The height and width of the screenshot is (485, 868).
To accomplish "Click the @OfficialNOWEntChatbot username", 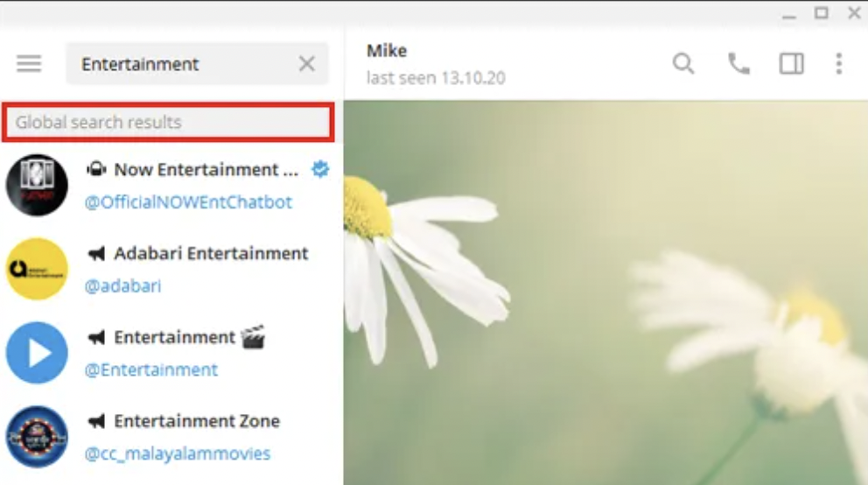I will tap(188, 202).
